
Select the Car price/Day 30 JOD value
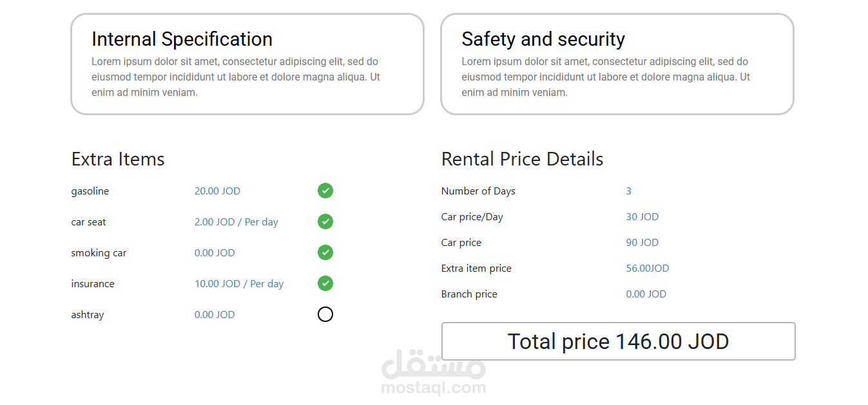pyautogui.click(x=642, y=217)
